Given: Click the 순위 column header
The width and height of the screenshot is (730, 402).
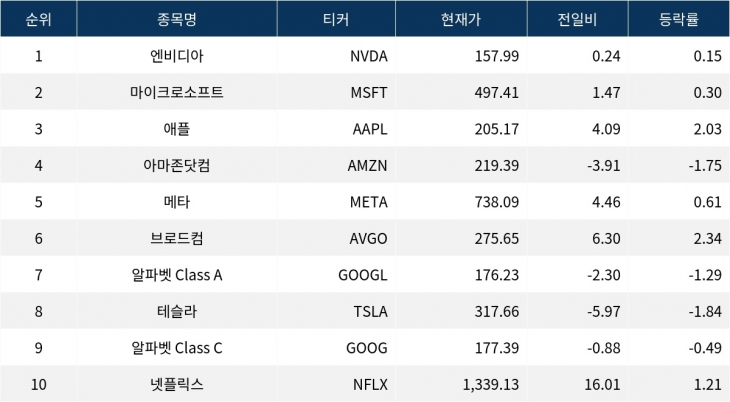Looking at the screenshot, I should tap(38, 18).
